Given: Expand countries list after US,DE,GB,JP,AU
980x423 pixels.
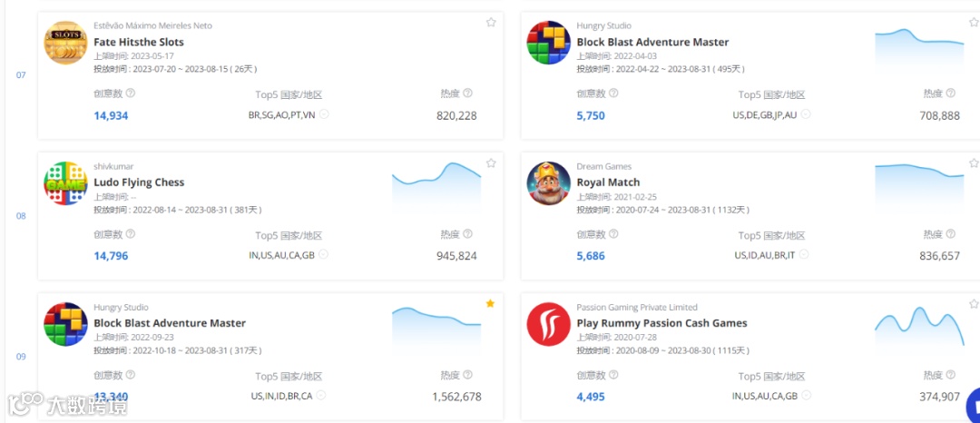Looking at the screenshot, I should coord(806,114).
